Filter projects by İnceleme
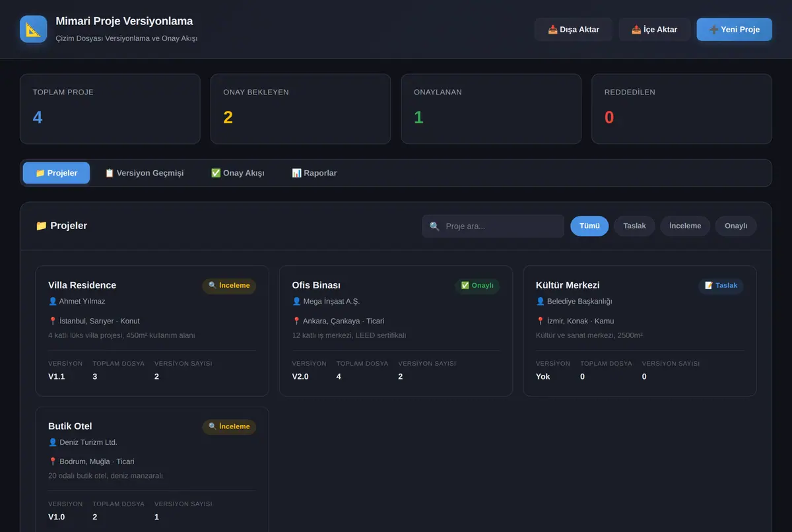The width and height of the screenshot is (792, 532). pyautogui.click(x=685, y=226)
